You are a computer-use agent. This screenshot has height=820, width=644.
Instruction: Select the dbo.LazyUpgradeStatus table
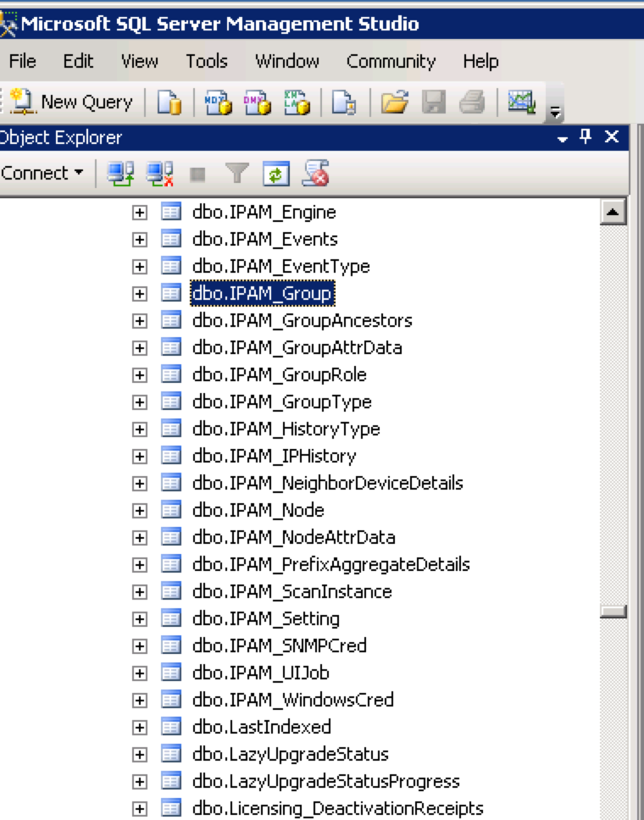(x=291, y=755)
